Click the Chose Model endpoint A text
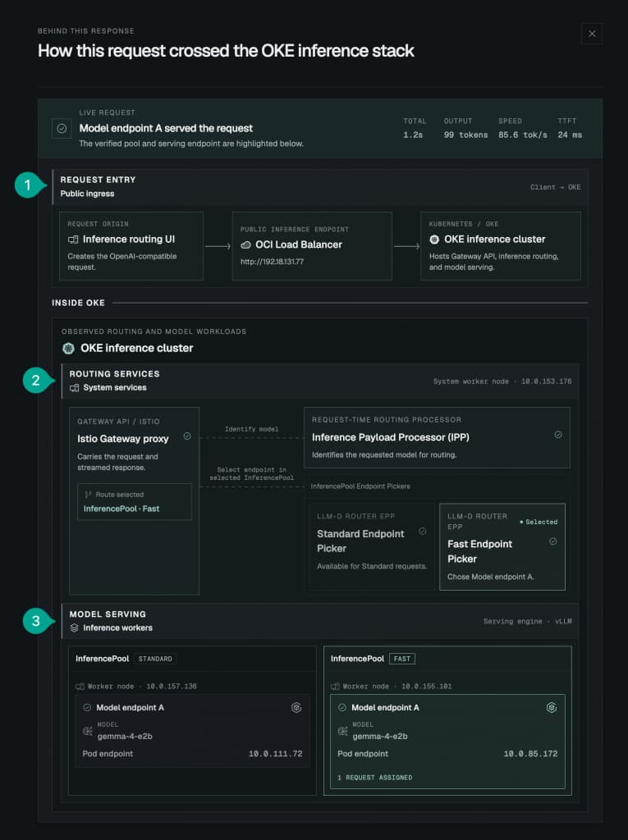Screen dimensions: 628x840 [x=490, y=577]
